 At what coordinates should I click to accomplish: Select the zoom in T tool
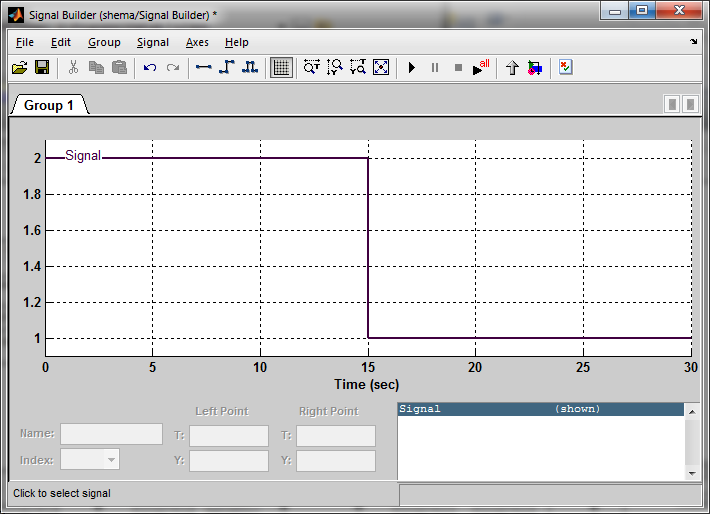(x=312, y=67)
